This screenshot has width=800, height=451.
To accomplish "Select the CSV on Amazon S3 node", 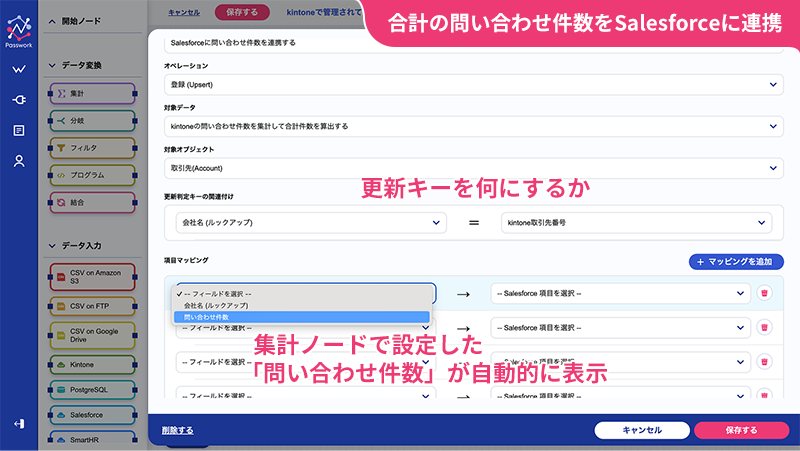I will (x=92, y=277).
